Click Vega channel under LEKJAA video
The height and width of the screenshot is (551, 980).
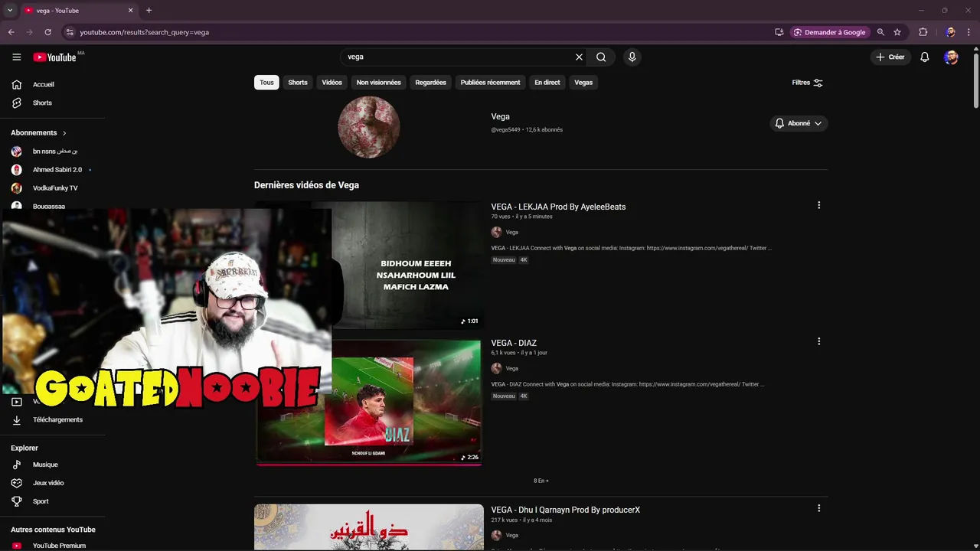[511, 232]
